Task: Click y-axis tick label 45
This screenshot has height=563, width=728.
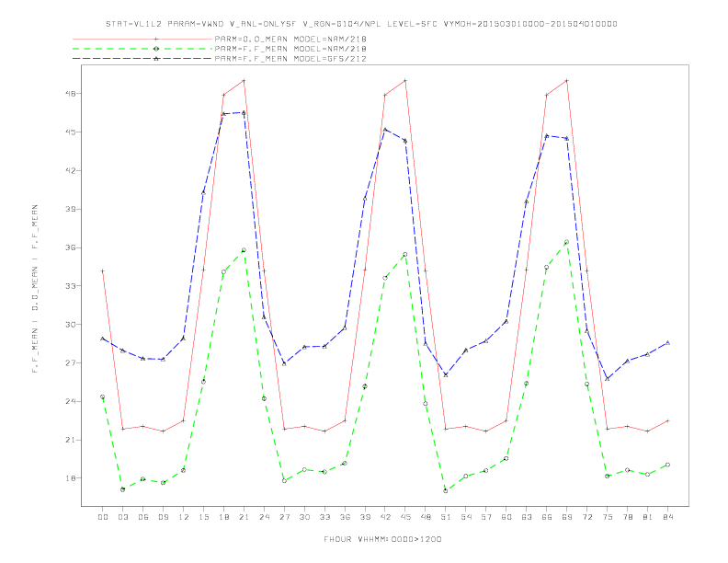Action: pyautogui.click(x=70, y=132)
